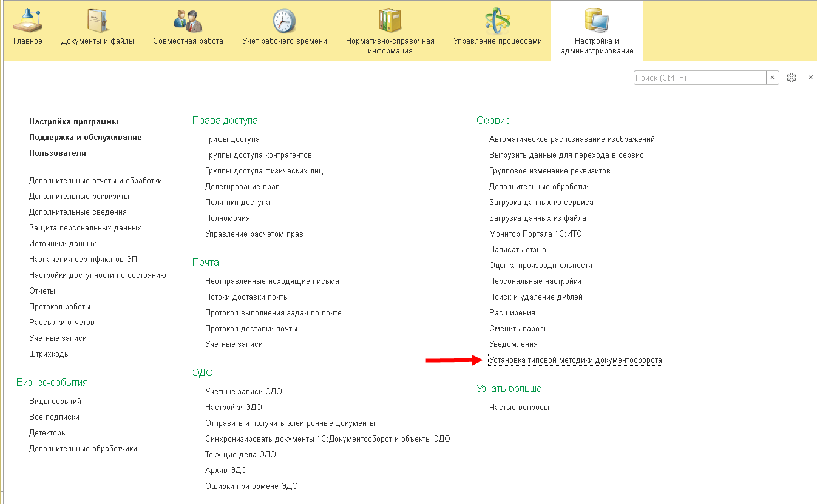
Task: Open Политики доступа
Action: (237, 203)
